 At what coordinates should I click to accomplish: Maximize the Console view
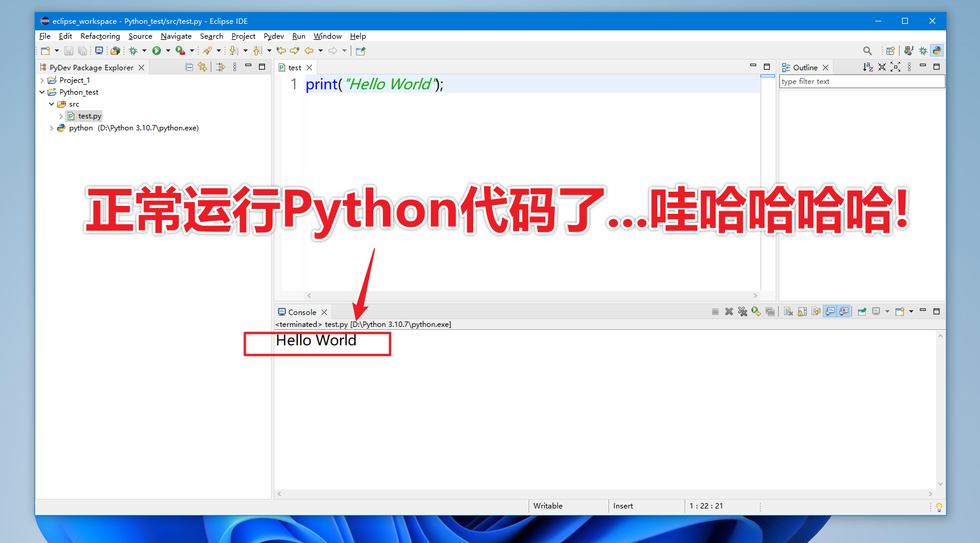[x=937, y=311]
